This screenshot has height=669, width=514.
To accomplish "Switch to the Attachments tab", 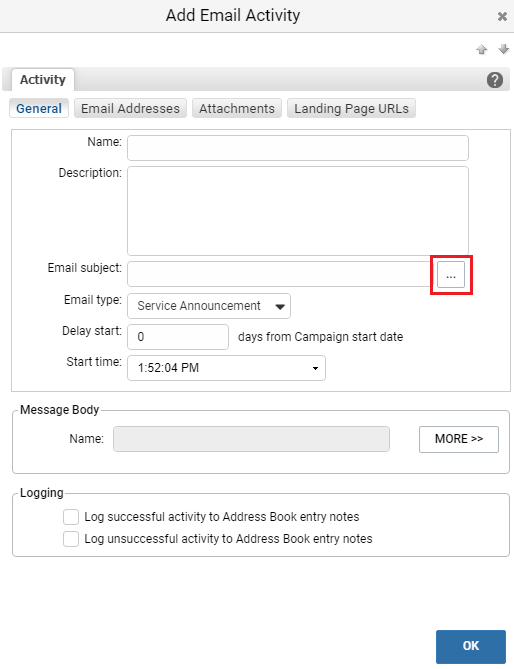I will coord(237,108).
